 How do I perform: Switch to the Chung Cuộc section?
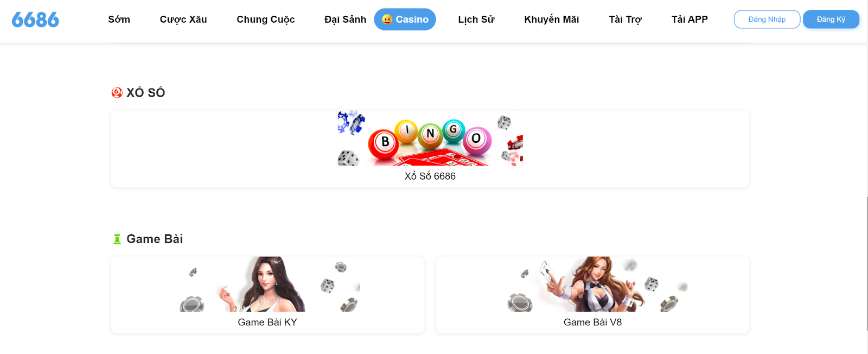pyautogui.click(x=266, y=20)
